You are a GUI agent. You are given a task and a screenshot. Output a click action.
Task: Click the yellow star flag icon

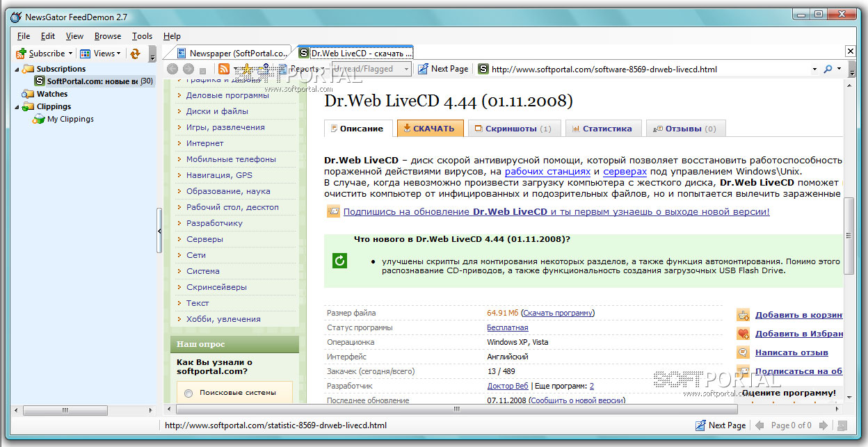pos(247,69)
